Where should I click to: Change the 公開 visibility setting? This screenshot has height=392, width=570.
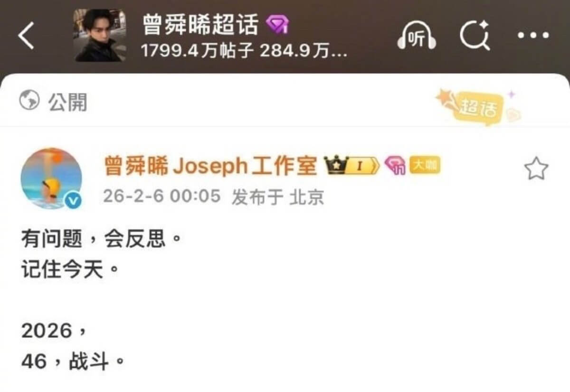tap(53, 101)
